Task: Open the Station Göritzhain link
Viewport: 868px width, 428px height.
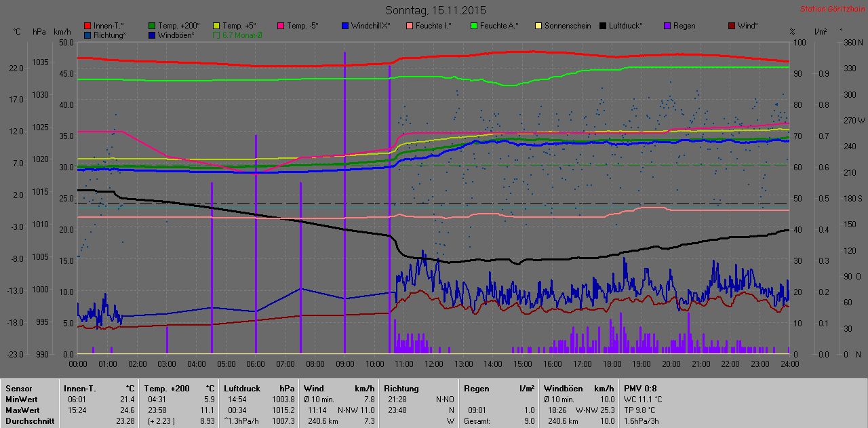Action: pos(831,9)
